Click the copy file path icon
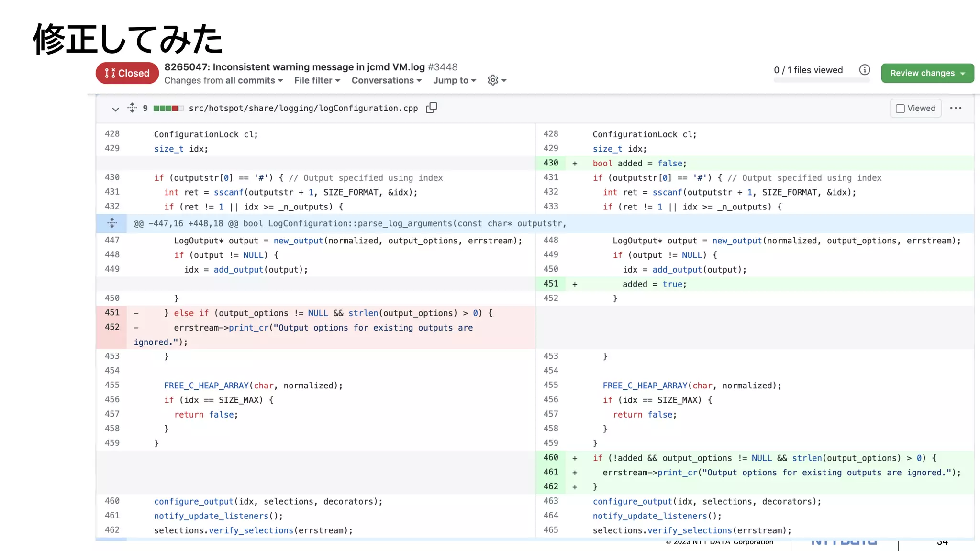Image resolution: width=980 pixels, height=551 pixels. [431, 108]
